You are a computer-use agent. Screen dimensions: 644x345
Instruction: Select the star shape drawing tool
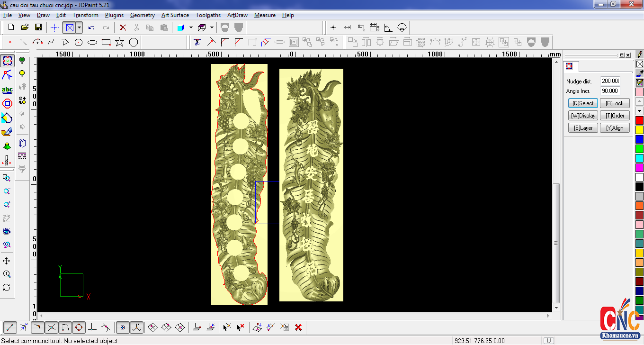[120, 42]
